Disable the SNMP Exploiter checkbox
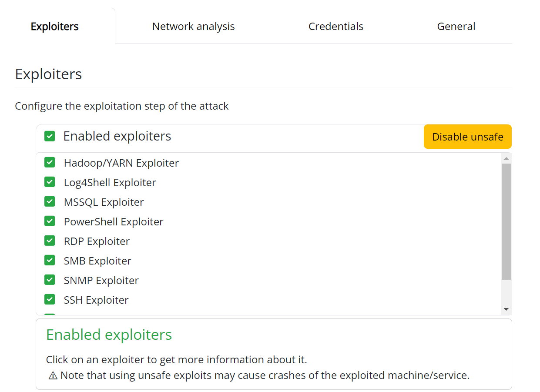This screenshot has height=392, width=540. (x=50, y=280)
